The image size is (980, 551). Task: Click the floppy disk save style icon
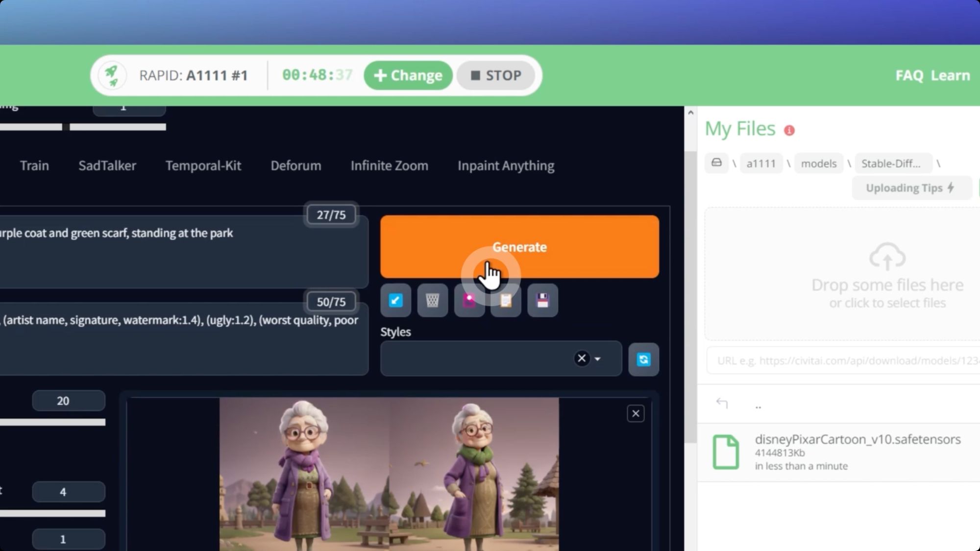(x=542, y=300)
